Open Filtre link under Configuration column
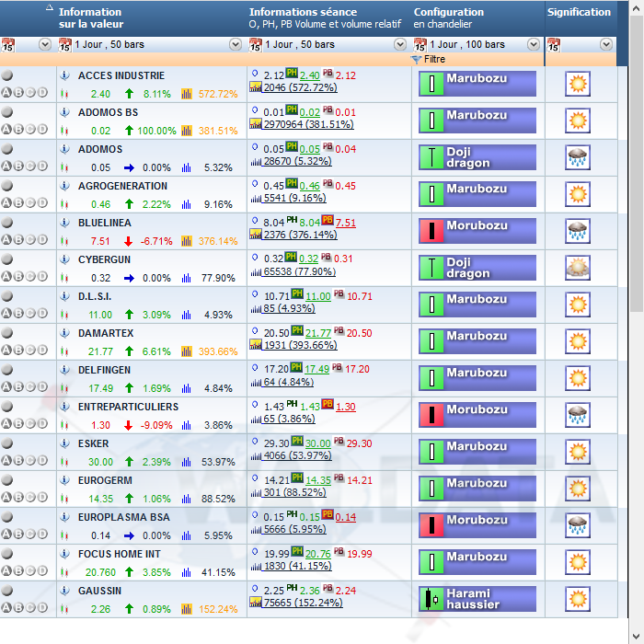 tap(434, 60)
